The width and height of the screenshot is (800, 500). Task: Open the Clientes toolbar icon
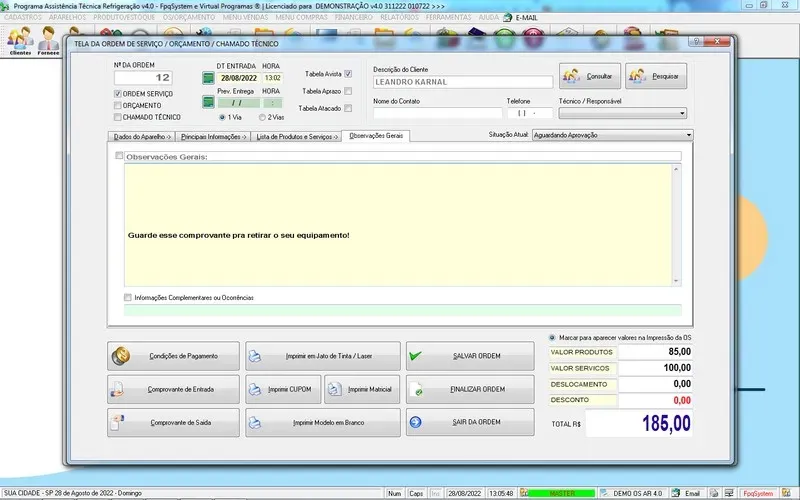20,42
